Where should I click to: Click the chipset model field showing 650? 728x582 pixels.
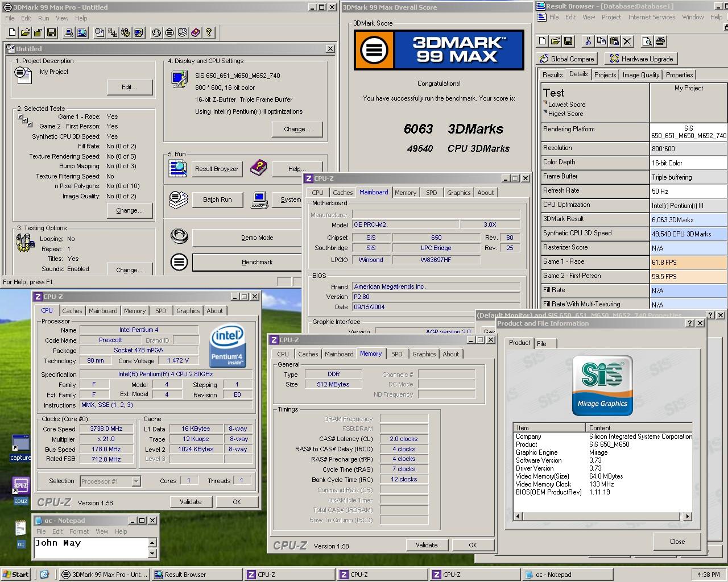pos(436,238)
